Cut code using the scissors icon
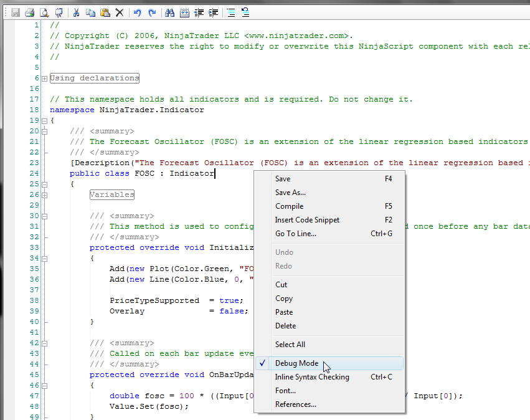The height and width of the screenshot is (420, 530). point(76,12)
